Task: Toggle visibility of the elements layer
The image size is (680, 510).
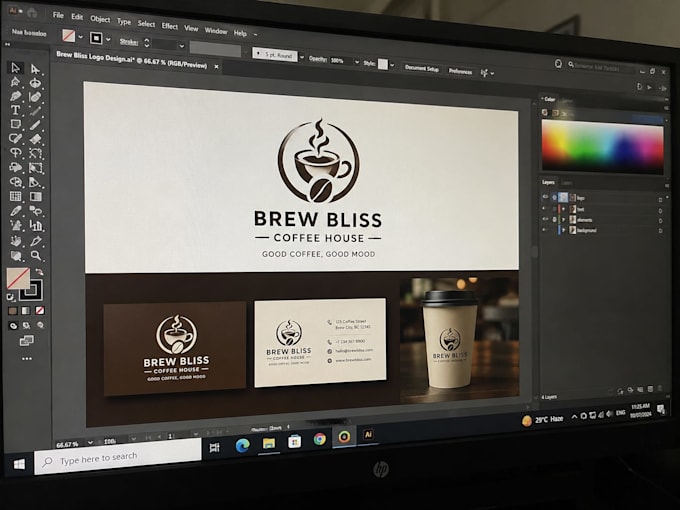Action: click(545, 219)
